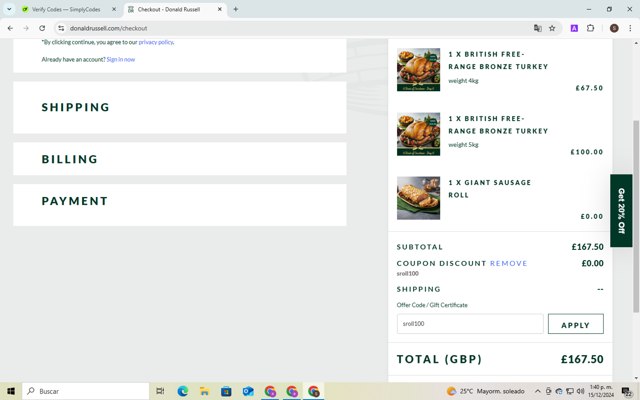Screen dimensions: 640x400
Task: Switch to Verify Codes SimplyCodes tab
Action: click(66, 9)
